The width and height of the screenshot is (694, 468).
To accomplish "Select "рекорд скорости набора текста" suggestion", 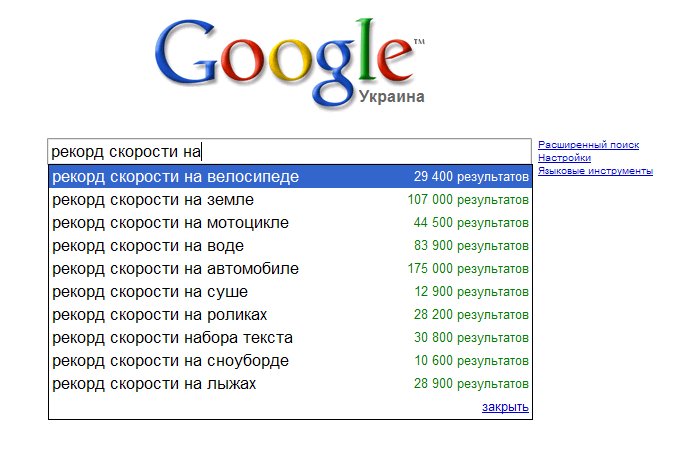I will click(x=172, y=338).
